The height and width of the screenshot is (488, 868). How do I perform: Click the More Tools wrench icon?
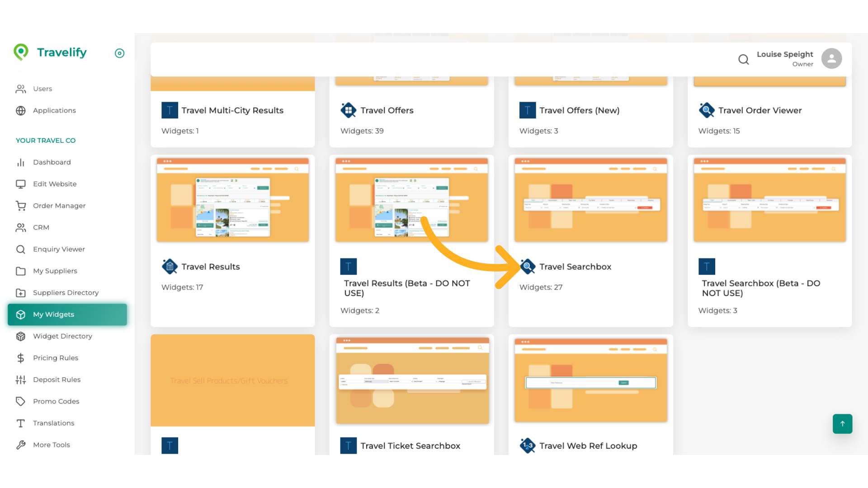tap(21, 445)
